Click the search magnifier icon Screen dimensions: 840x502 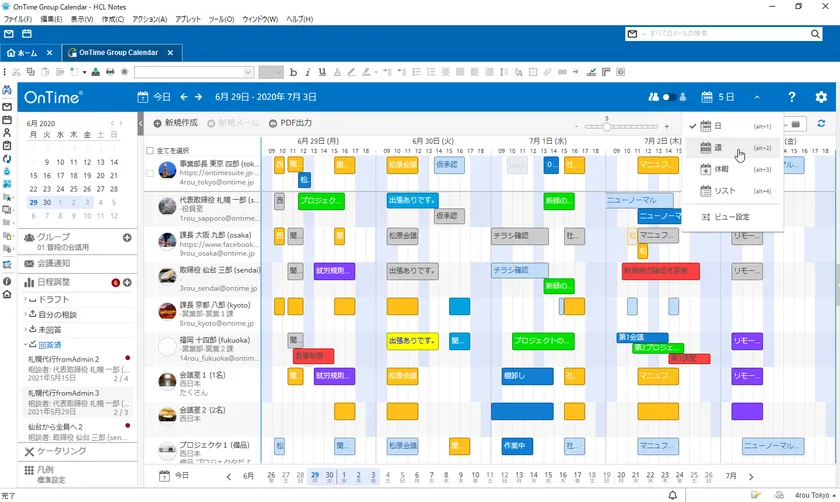click(x=815, y=34)
